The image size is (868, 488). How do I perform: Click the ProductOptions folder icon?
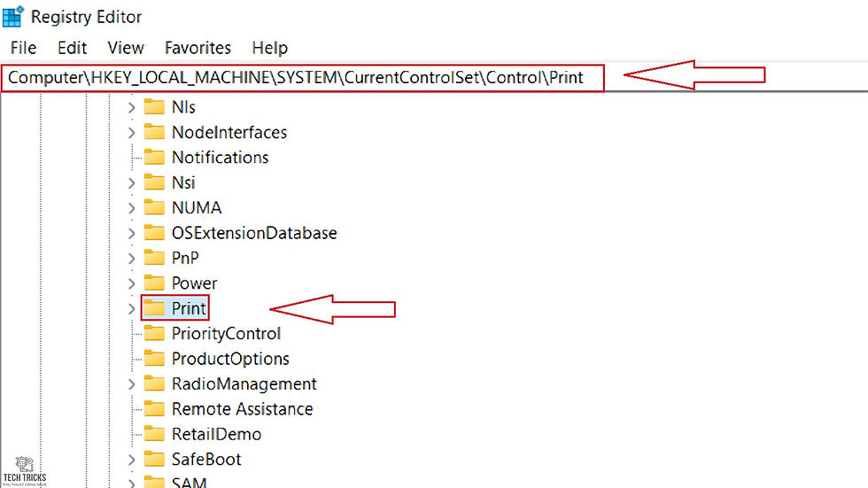click(x=154, y=358)
